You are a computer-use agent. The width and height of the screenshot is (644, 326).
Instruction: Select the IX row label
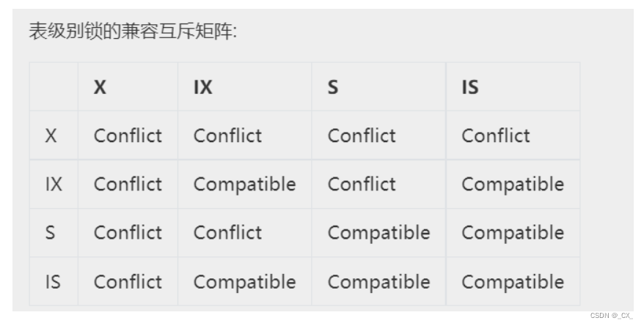(54, 184)
